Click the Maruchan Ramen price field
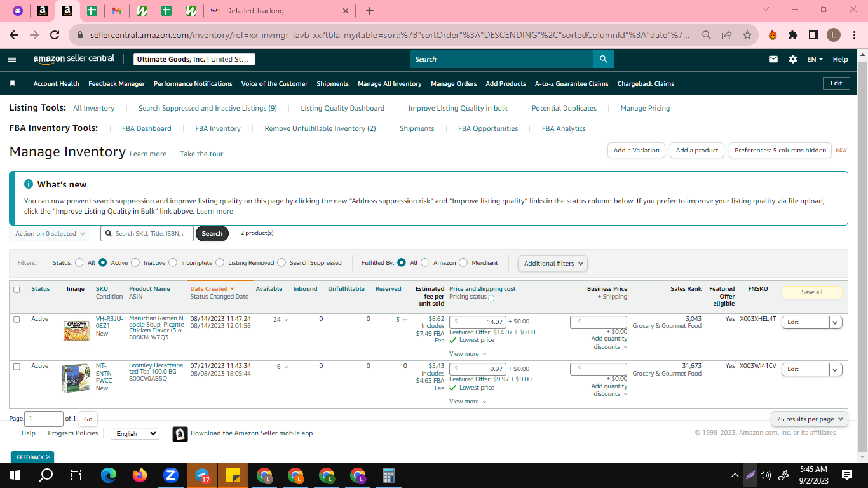This screenshot has width=868, height=488. (x=478, y=322)
